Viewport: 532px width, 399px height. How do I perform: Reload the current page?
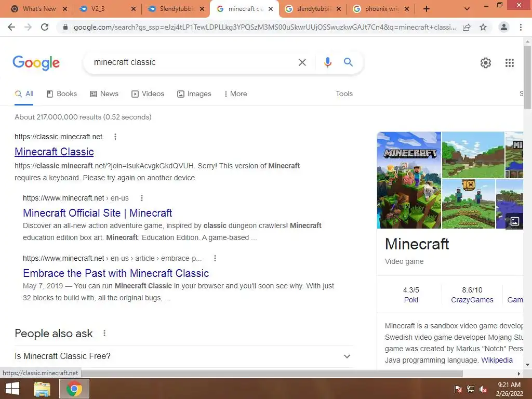pyautogui.click(x=45, y=27)
